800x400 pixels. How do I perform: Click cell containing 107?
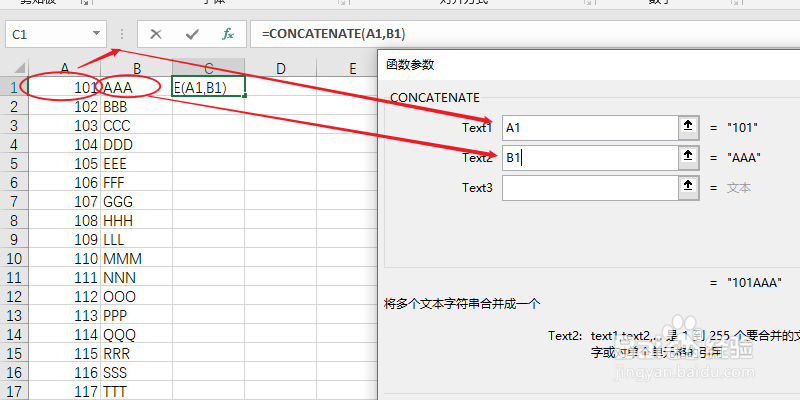coord(65,202)
